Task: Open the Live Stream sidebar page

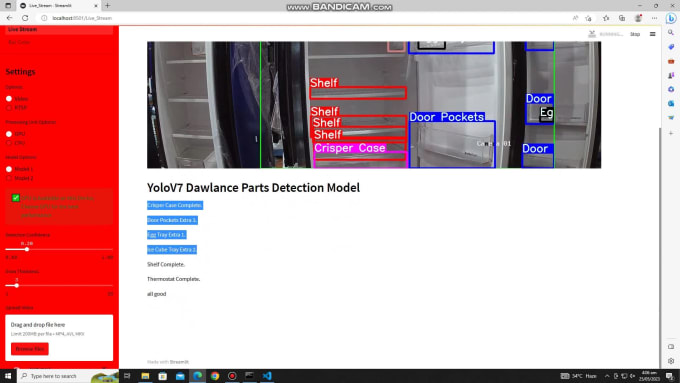Action: 59,29
